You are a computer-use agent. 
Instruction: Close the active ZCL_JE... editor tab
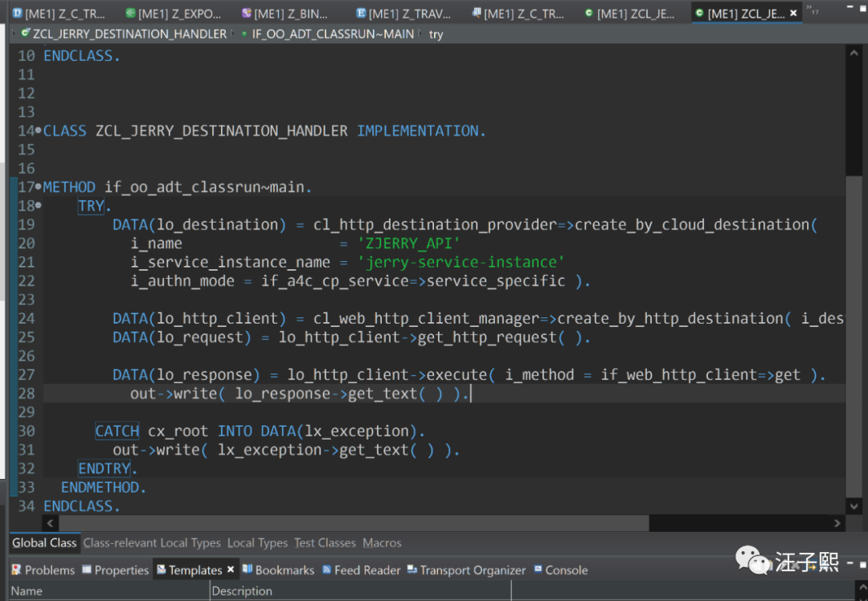(x=794, y=14)
